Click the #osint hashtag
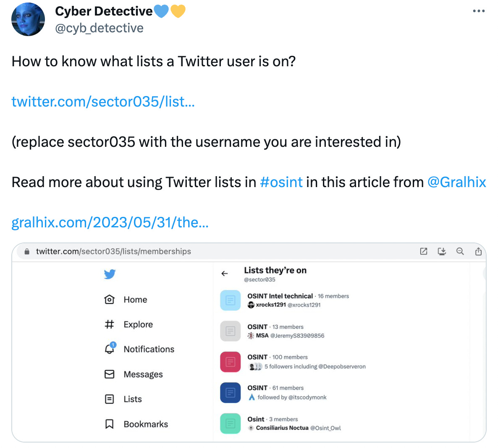The width and height of the screenshot is (498, 448). point(281,182)
